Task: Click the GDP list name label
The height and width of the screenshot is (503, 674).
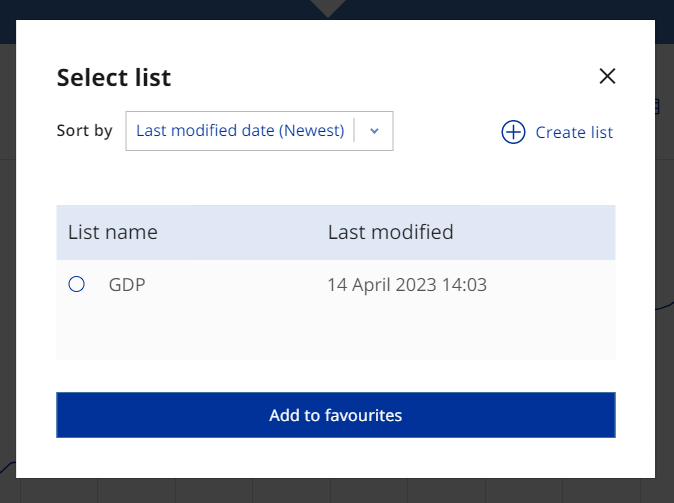Action: 127,285
